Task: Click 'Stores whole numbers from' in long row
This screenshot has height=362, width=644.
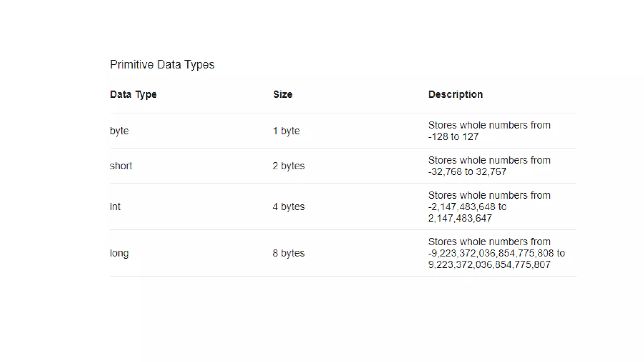Action: [489, 242]
